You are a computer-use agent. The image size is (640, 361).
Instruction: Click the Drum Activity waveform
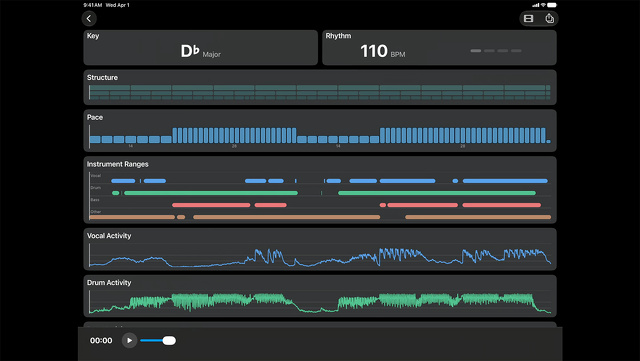tap(320, 302)
